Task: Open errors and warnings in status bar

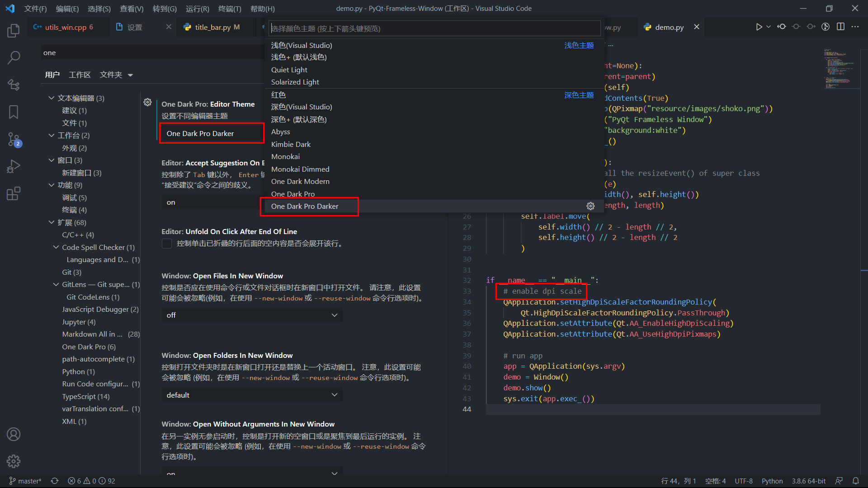Action: pos(91,481)
